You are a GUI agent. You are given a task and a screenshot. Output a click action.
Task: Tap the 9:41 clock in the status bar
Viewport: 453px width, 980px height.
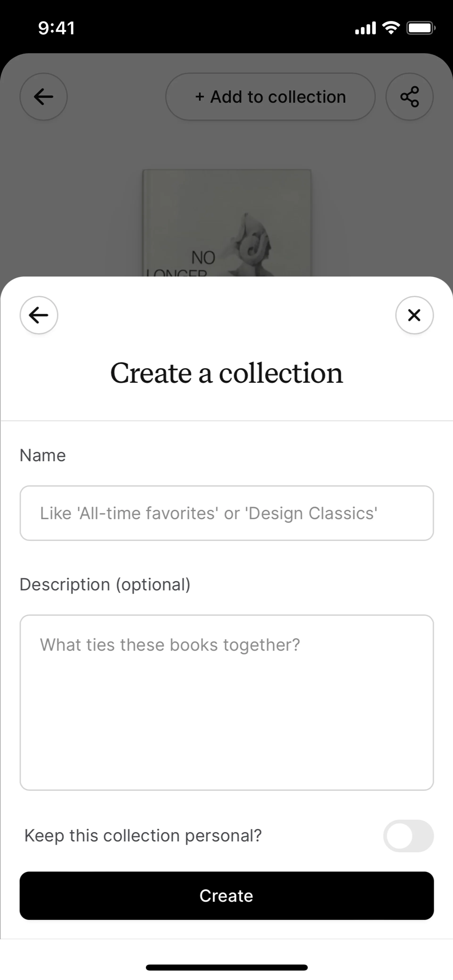point(56,28)
